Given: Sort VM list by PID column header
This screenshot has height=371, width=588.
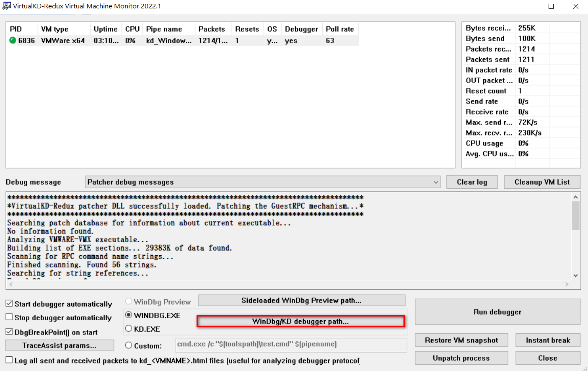Looking at the screenshot, I should pos(22,29).
